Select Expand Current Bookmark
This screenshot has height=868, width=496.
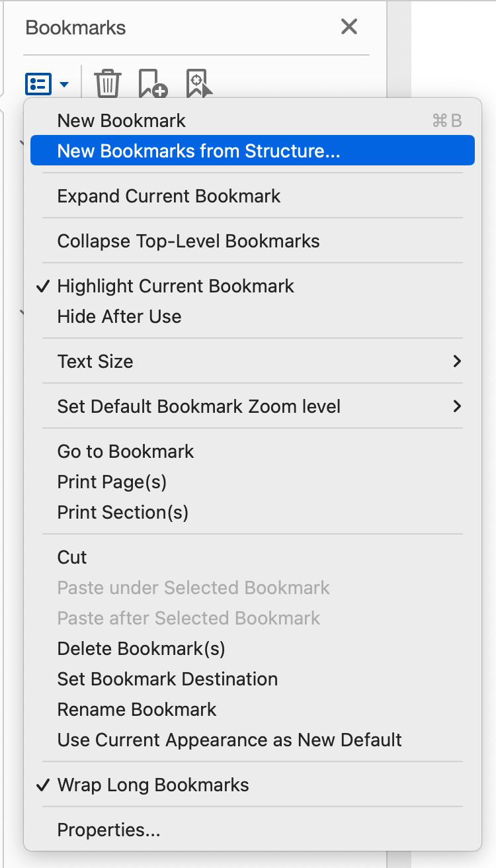[x=169, y=196]
